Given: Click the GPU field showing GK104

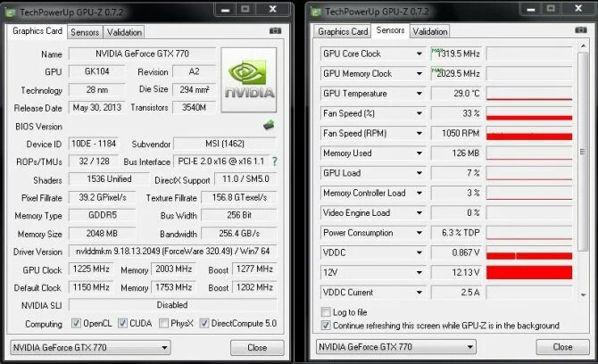Looking at the screenshot, I should click(97, 71).
